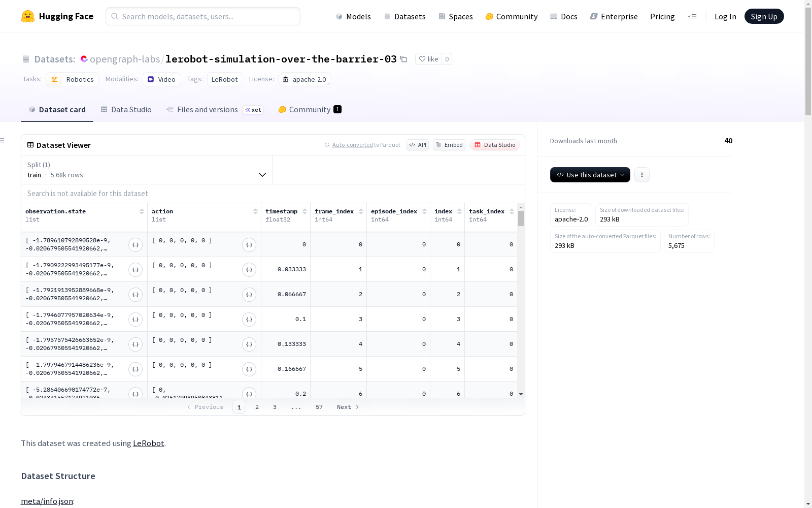
Task: Open the Community nav item
Action: [512, 16]
